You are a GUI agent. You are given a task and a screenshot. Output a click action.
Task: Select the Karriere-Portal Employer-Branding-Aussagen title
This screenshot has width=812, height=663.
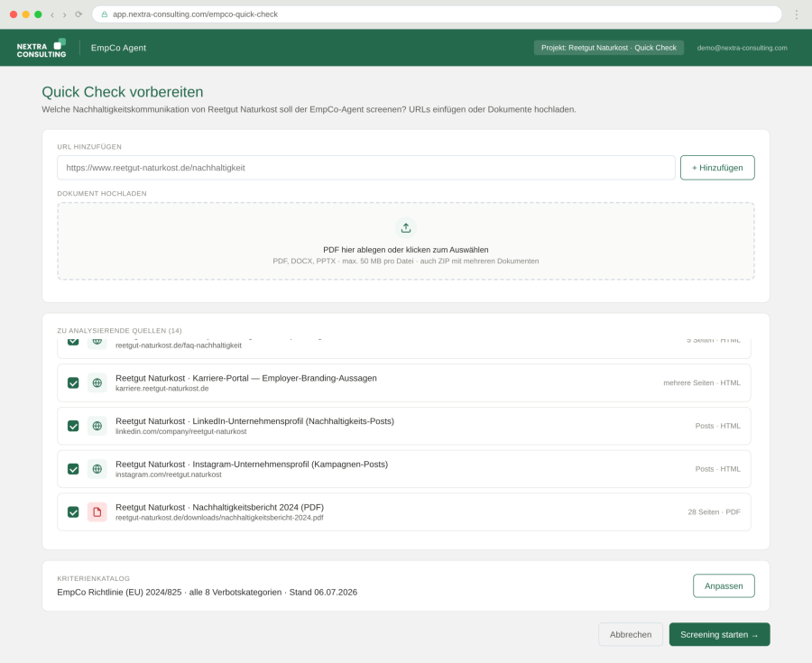click(x=246, y=378)
